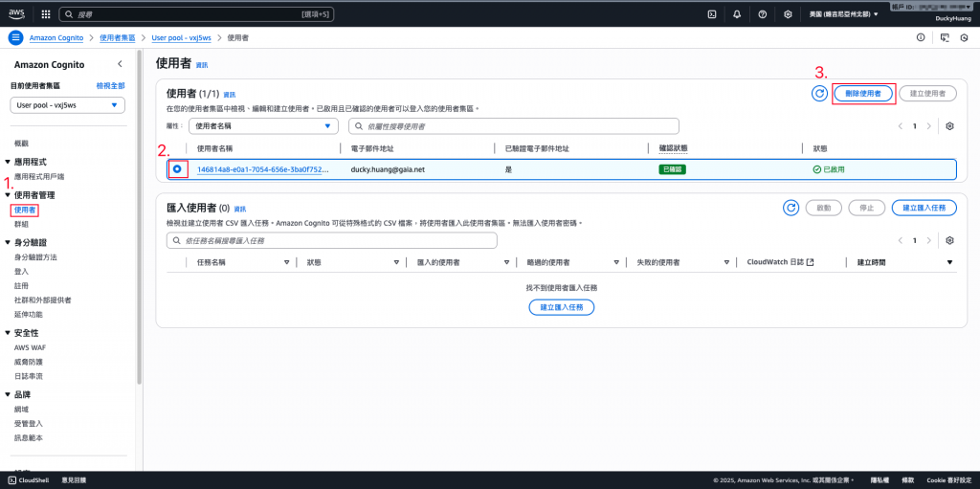Open Amazon Cognito breadcrumb link
The width and height of the screenshot is (980, 489).
point(56,37)
